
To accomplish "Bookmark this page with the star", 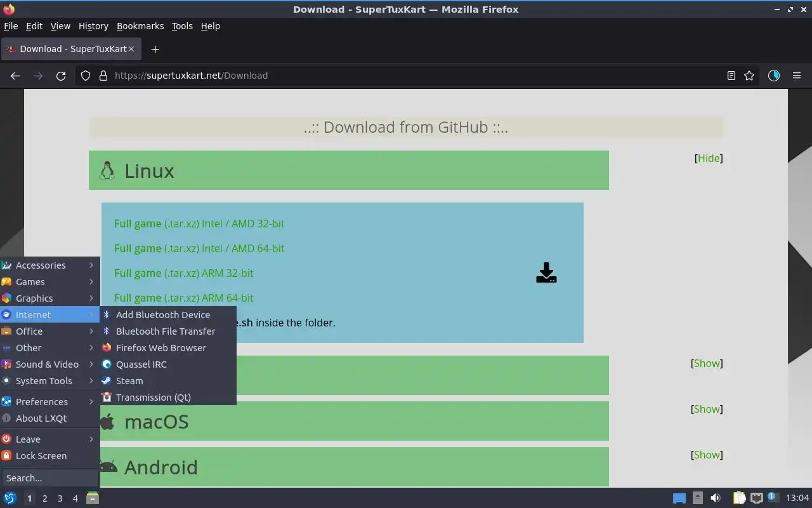I will [x=749, y=76].
